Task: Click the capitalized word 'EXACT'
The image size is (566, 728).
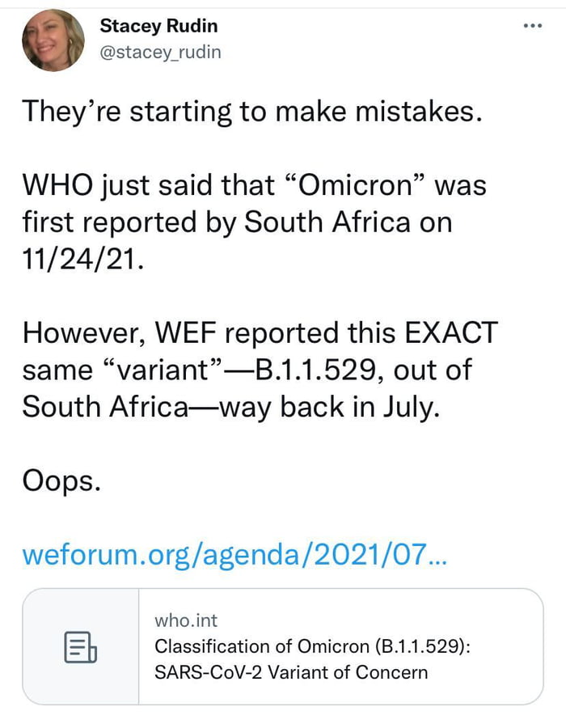Action: click(454, 333)
